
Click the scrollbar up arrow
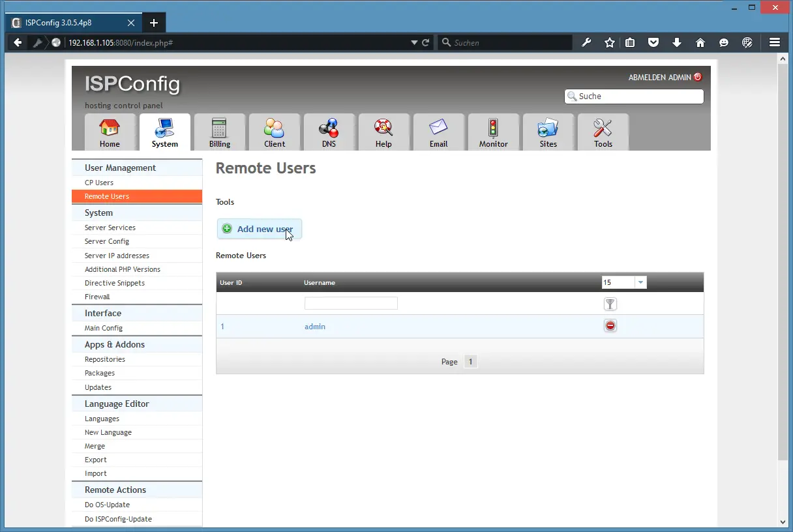[783, 58]
